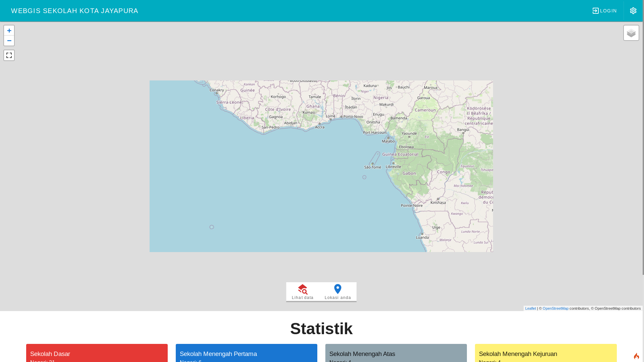Click the Abidjan label on the map
Image resolution: width=644 pixels, height=362 pixels.
[x=290, y=123]
